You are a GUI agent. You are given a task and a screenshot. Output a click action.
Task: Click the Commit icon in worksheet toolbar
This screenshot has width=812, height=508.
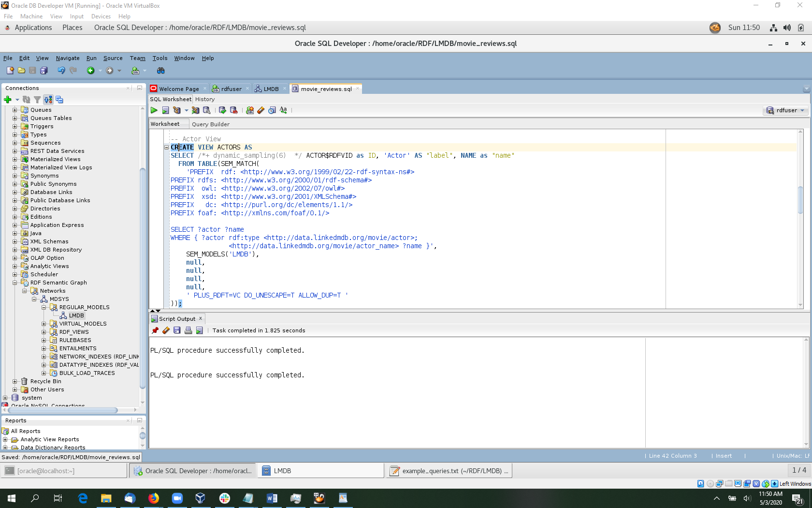point(222,110)
